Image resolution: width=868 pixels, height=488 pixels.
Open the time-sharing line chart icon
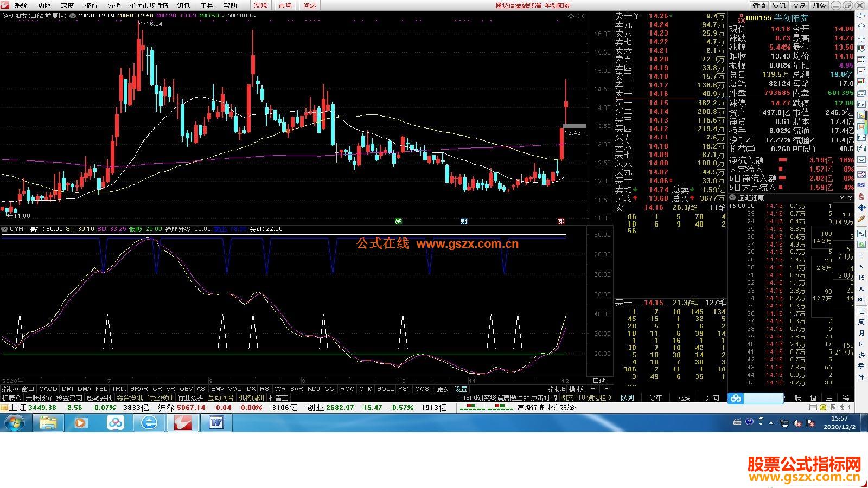pos(861,70)
